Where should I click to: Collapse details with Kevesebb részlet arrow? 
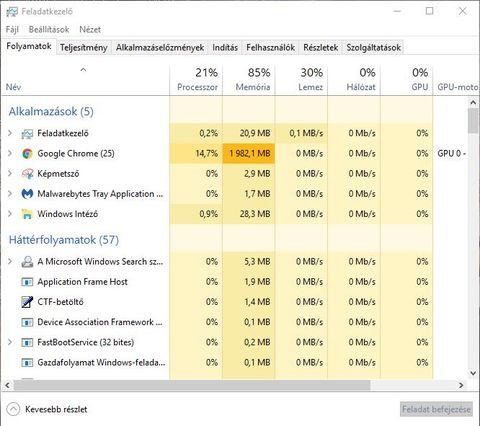(x=13, y=409)
